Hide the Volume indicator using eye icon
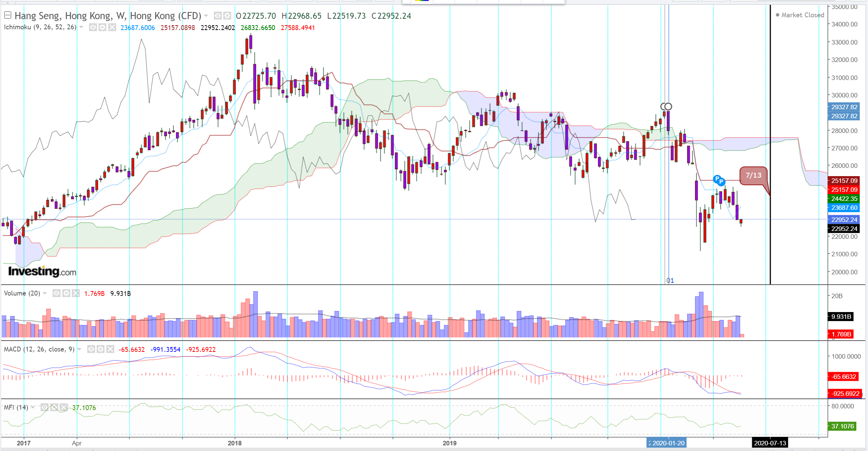Viewport: 868px width, 451px height. (56, 293)
